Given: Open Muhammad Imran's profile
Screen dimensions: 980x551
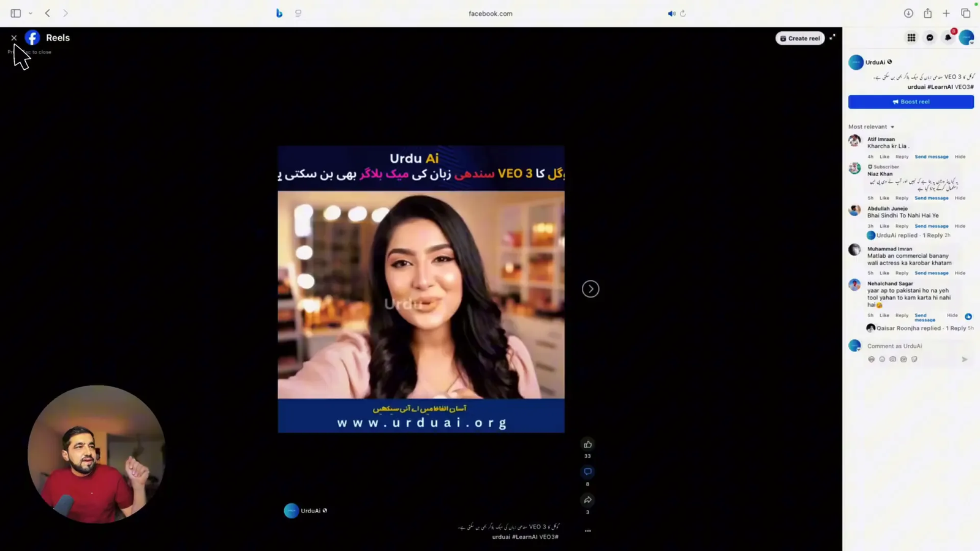Looking at the screenshot, I should point(889,249).
